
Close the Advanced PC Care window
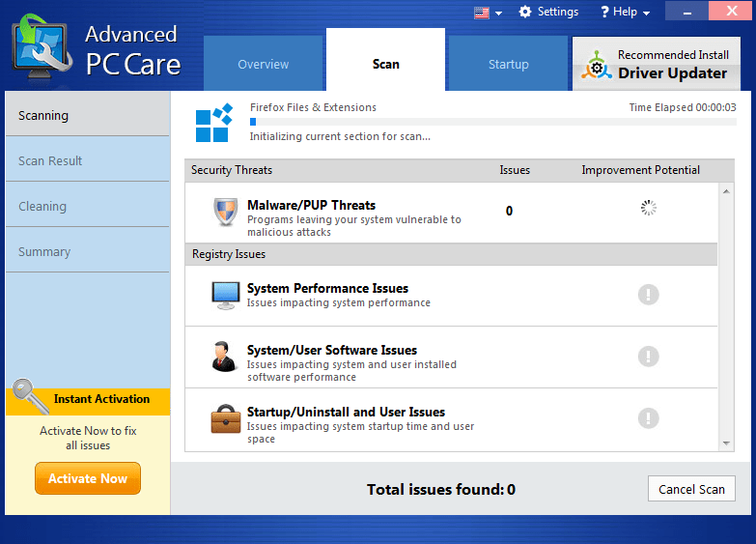click(x=732, y=11)
